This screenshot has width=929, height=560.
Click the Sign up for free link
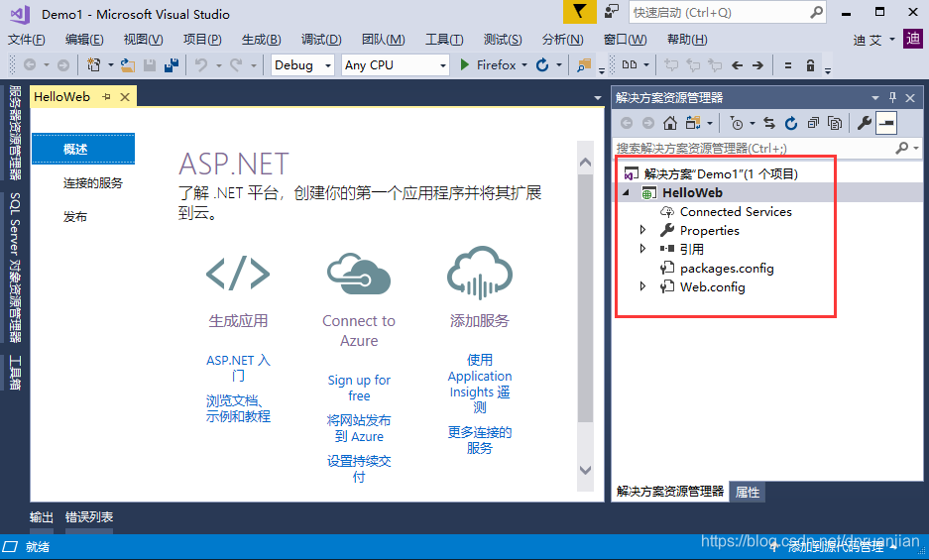click(359, 388)
